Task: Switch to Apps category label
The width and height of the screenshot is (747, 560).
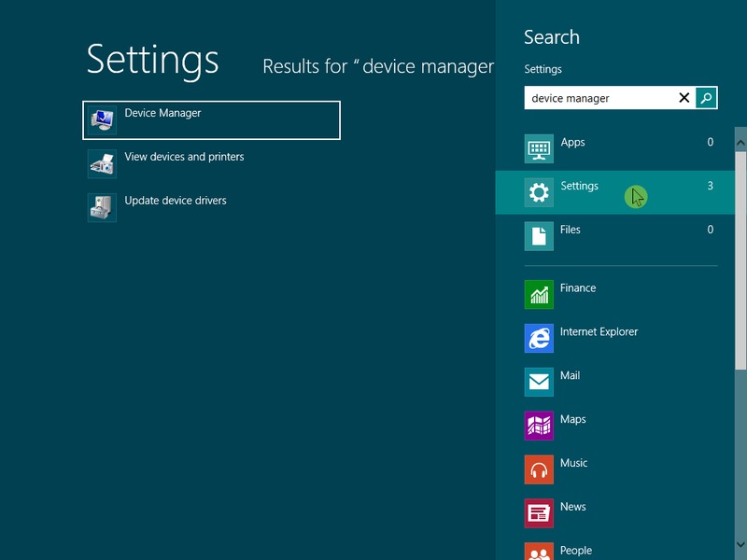Action: pyautogui.click(x=572, y=143)
